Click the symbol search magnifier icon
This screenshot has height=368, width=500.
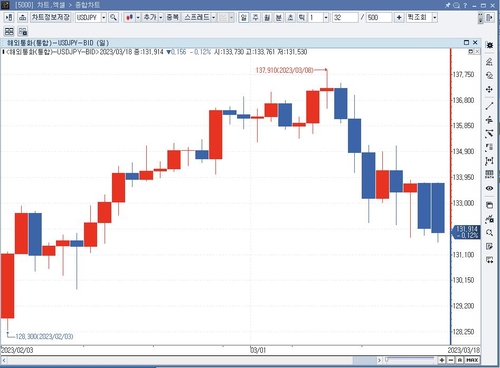tap(113, 17)
